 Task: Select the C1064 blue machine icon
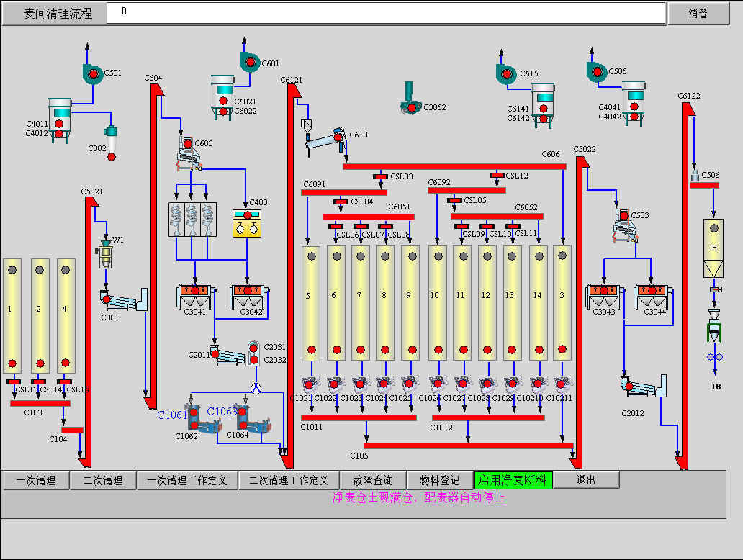coord(253,420)
